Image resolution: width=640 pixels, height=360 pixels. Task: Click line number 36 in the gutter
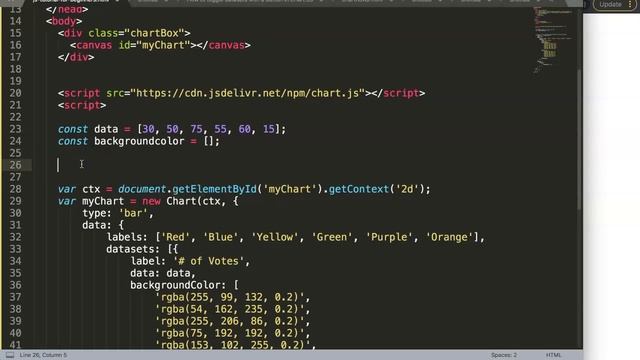[x=15, y=285]
